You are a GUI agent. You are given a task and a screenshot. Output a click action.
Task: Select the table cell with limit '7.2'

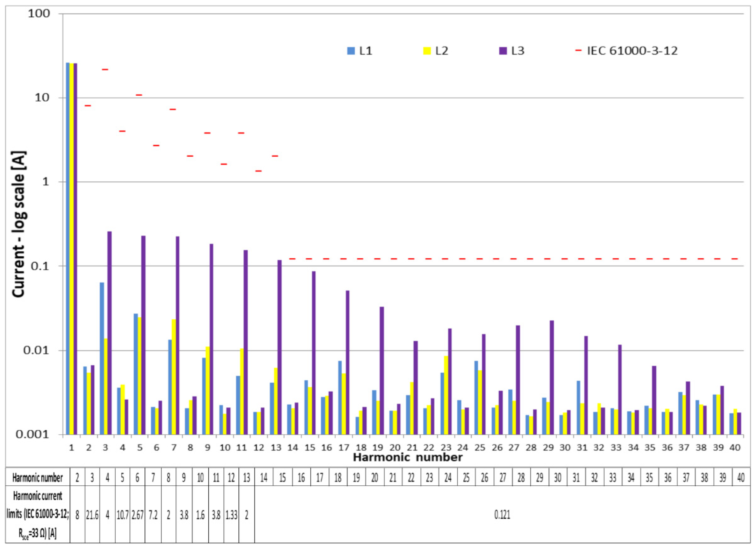[153, 515]
